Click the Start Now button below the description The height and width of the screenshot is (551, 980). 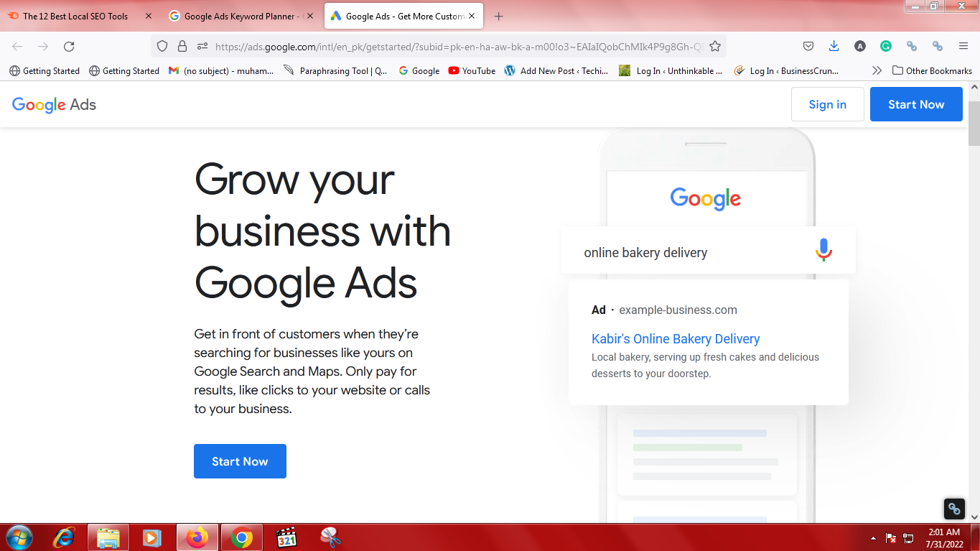click(240, 461)
